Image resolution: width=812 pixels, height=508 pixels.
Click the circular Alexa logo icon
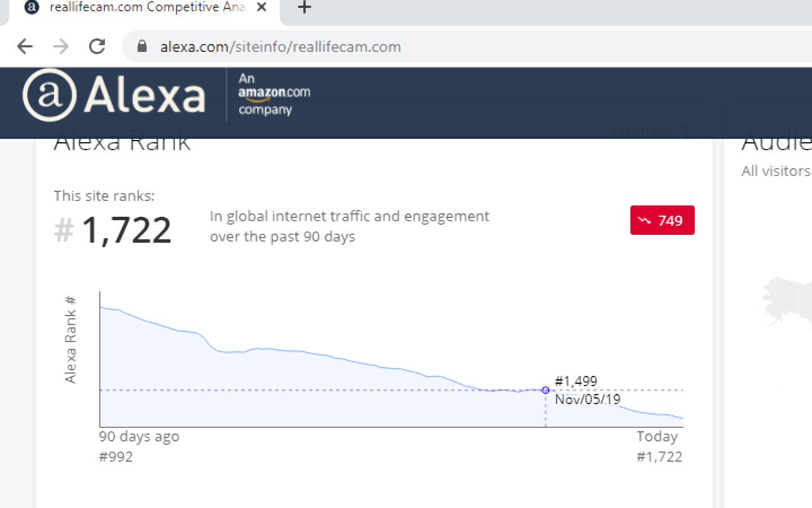point(50,95)
